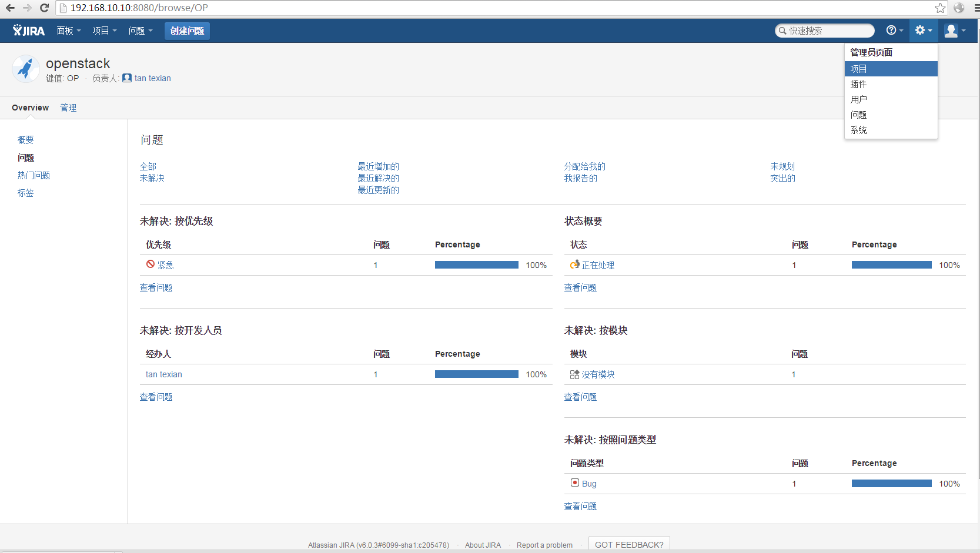Open the Report a problem footer link

[544, 545]
